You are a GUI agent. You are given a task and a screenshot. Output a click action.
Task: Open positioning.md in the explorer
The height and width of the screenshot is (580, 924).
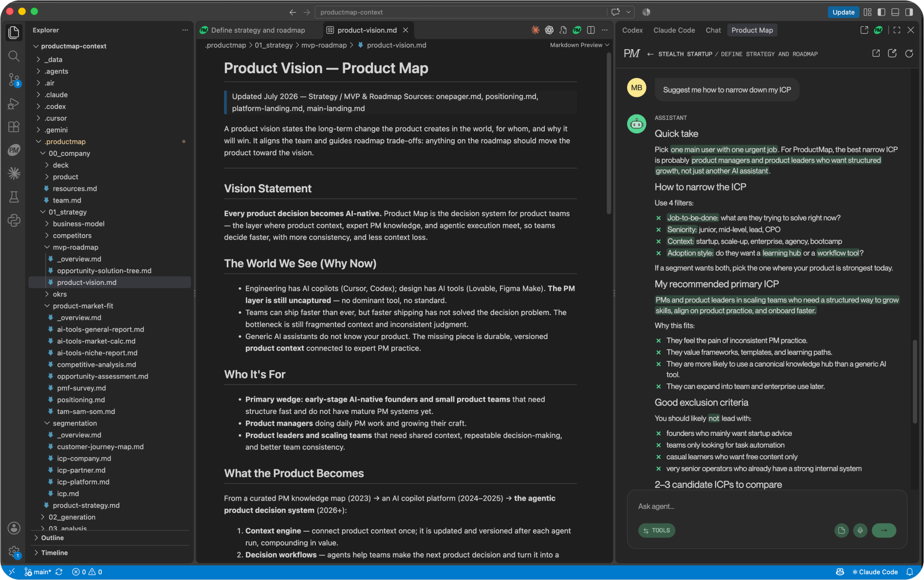[81, 400]
